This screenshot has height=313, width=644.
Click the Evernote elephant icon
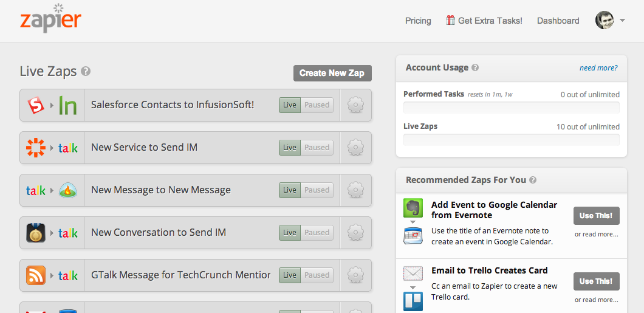click(413, 208)
